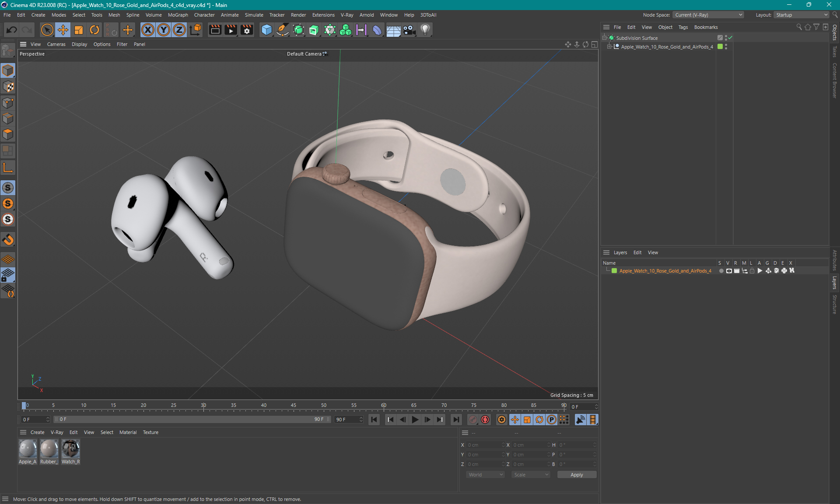Open Render Settings clapperboard with gear
The image size is (840, 504).
[x=247, y=30]
